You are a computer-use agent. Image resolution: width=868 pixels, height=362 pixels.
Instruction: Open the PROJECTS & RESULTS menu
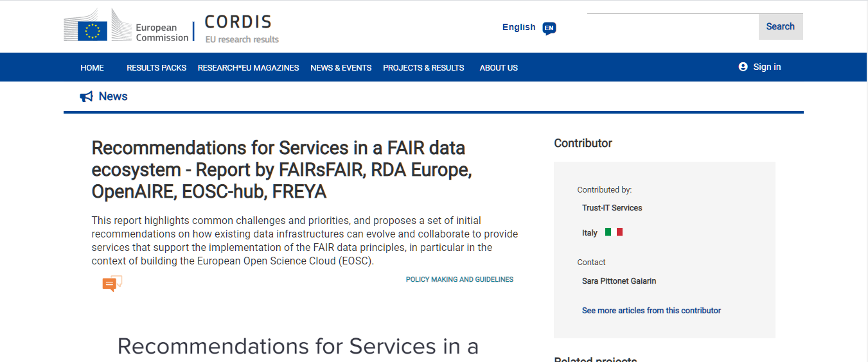(423, 67)
